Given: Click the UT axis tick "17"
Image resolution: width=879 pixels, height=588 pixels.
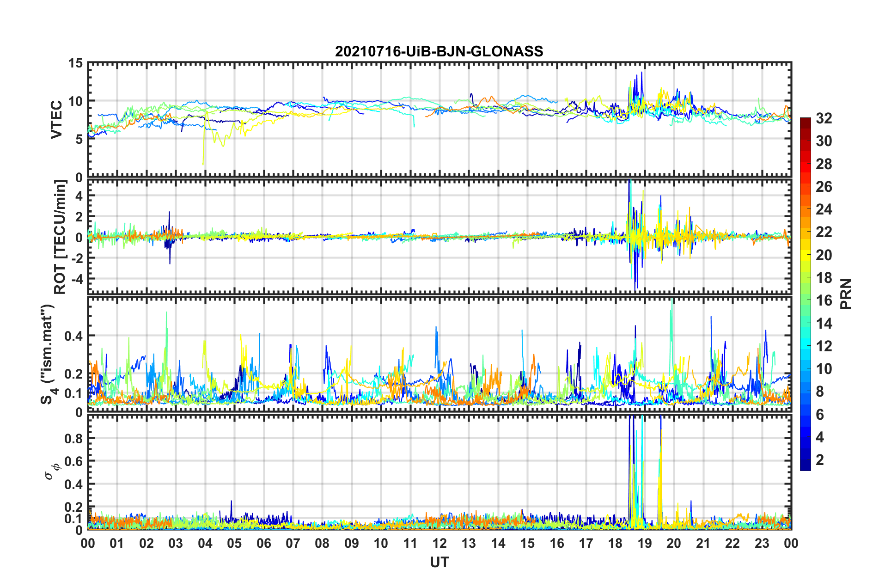Looking at the screenshot, I should [586, 543].
